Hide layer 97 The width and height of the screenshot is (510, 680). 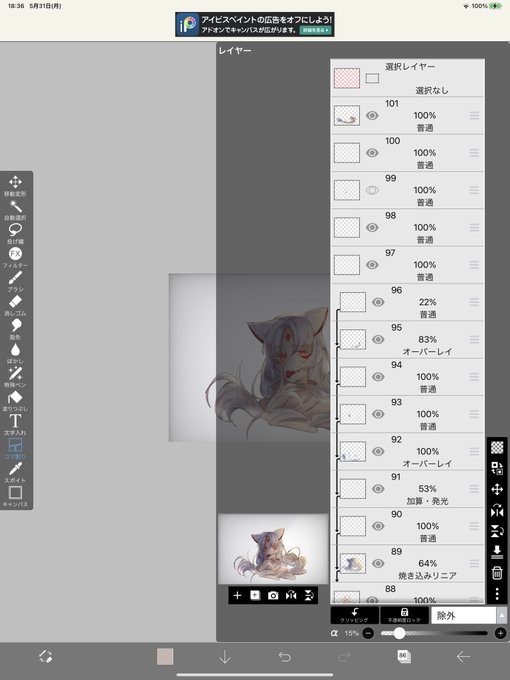pos(372,265)
